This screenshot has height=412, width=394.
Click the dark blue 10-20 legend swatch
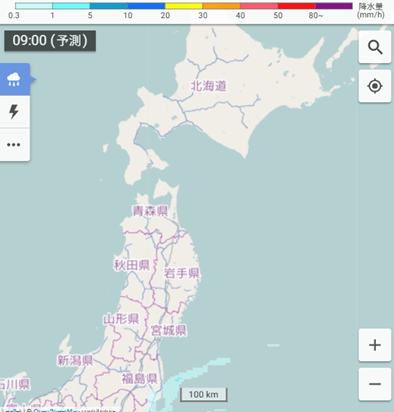(146, 6)
